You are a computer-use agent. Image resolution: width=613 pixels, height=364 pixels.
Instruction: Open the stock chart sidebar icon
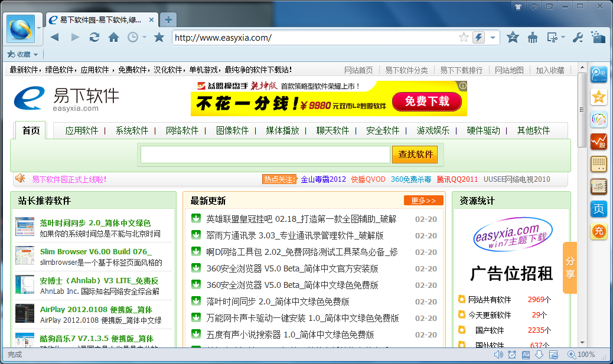tap(599, 142)
